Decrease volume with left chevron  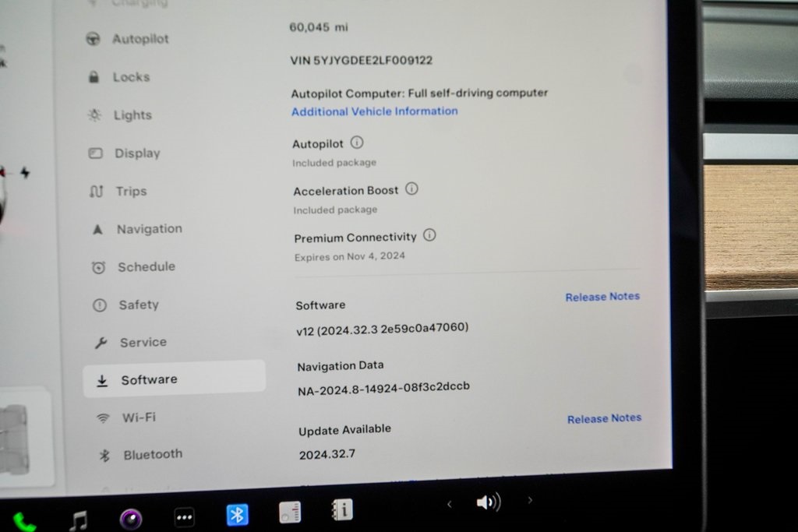[x=449, y=504]
